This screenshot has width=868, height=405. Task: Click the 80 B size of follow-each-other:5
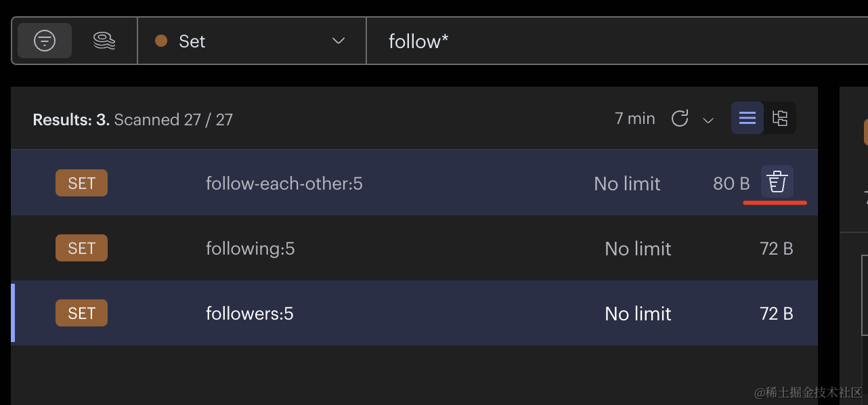731,184
